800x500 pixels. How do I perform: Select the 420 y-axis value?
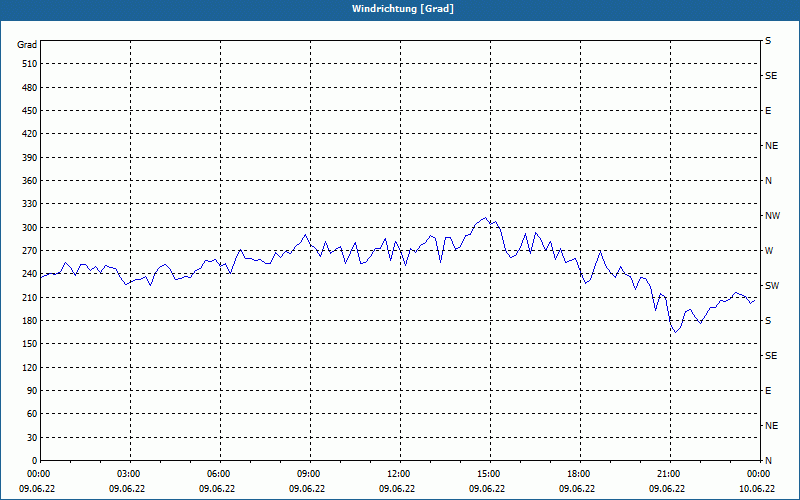click(30, 134)
